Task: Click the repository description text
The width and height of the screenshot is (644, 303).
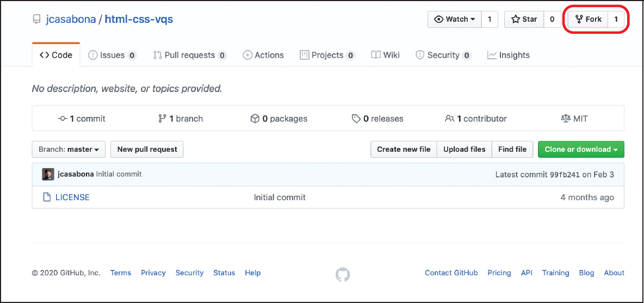Action: coord(127,88)
